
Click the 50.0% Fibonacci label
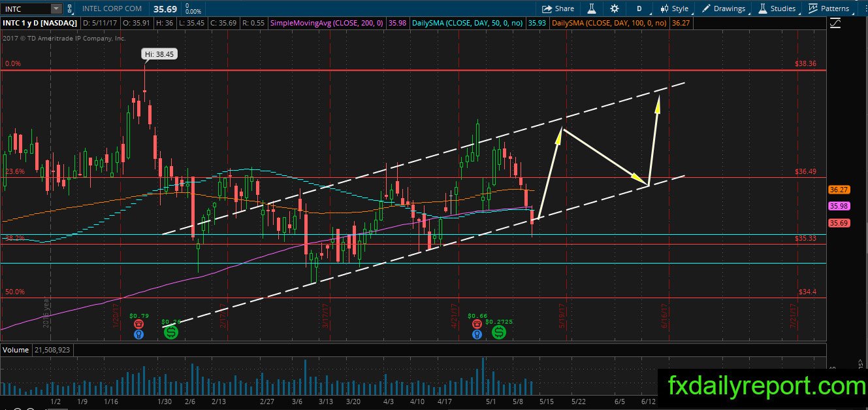coord(15,292)
